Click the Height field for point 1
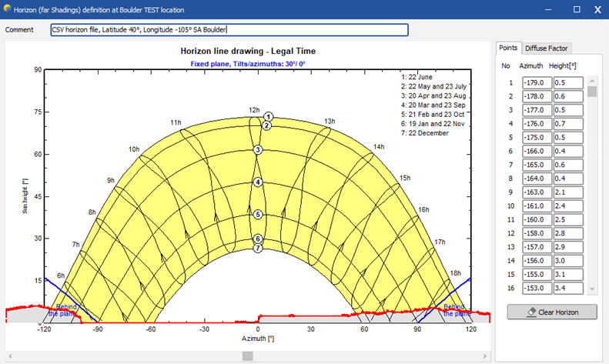The image size is (609, 364). [x=568, y=82]
